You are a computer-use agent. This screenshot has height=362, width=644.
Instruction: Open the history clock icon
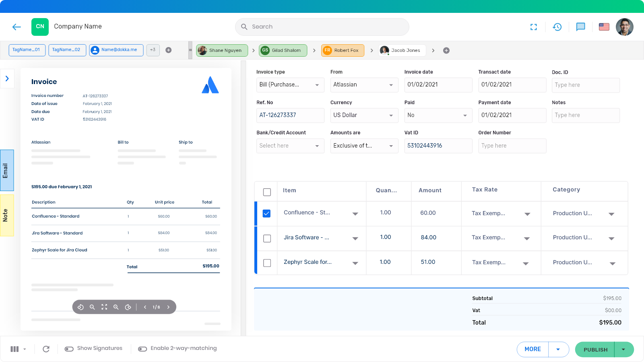tap(557, 27)
